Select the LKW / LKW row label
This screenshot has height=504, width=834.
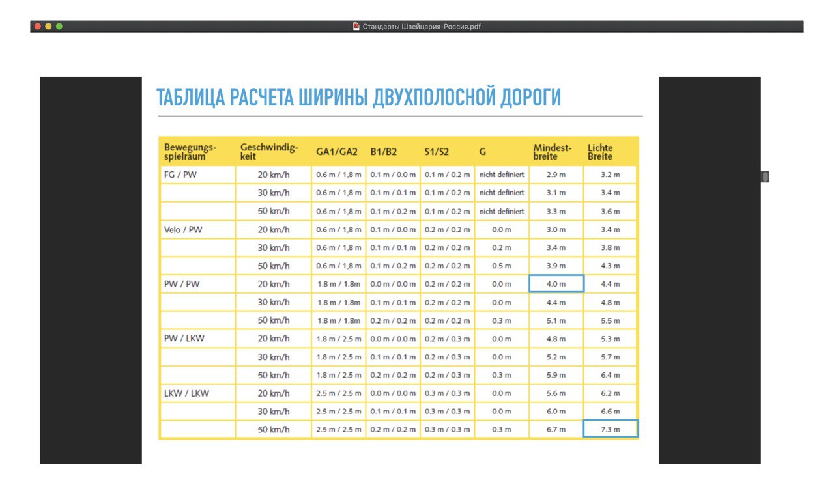point(186,393)
